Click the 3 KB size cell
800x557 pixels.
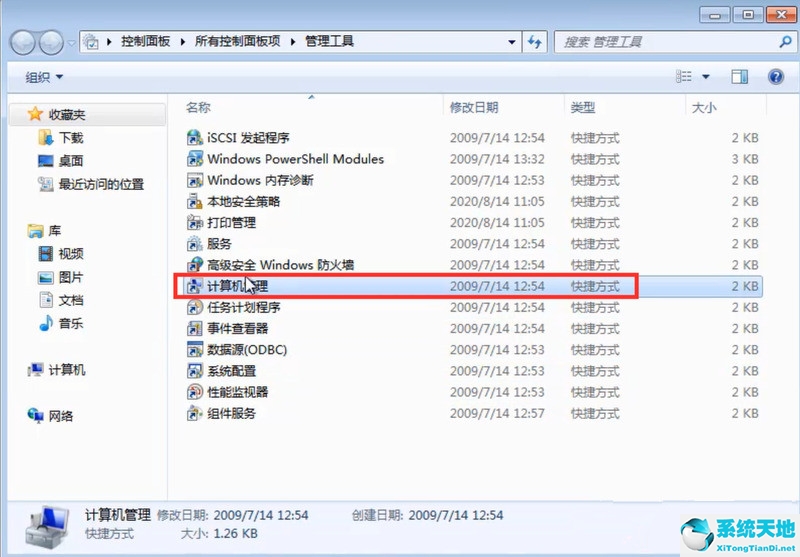click(x=745, y=159)
